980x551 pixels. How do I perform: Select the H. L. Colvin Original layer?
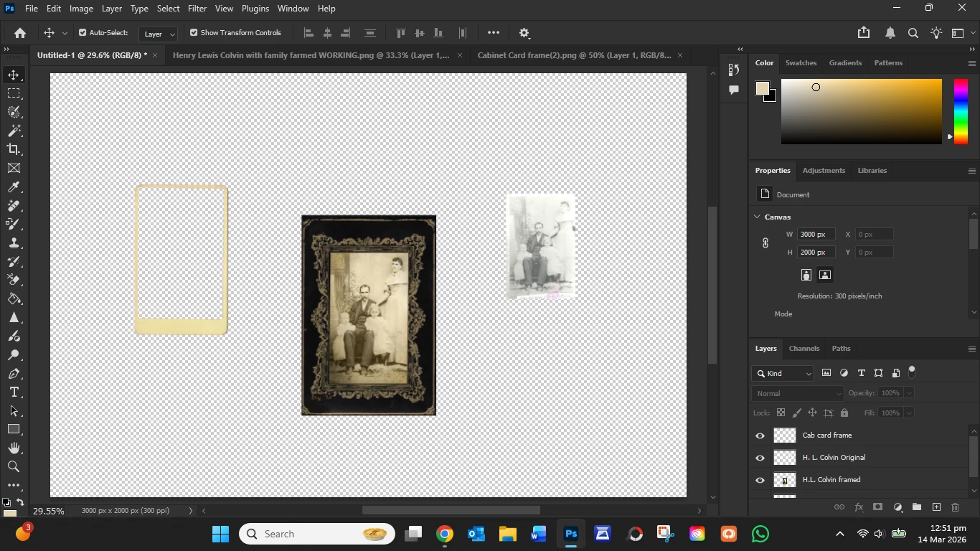[834, 458]
